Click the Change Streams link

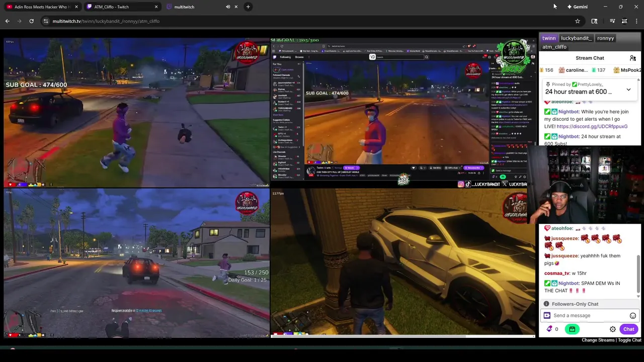598,340
